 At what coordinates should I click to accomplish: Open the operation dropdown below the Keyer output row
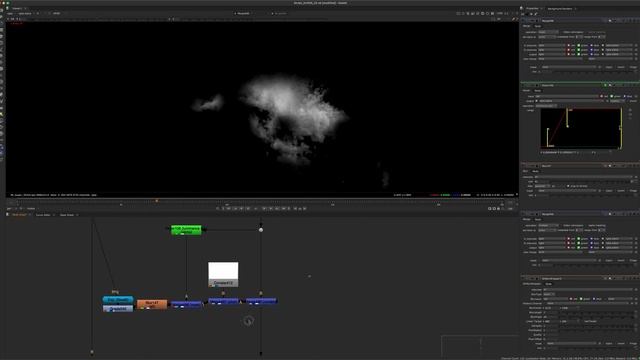(x=546, y=106)
